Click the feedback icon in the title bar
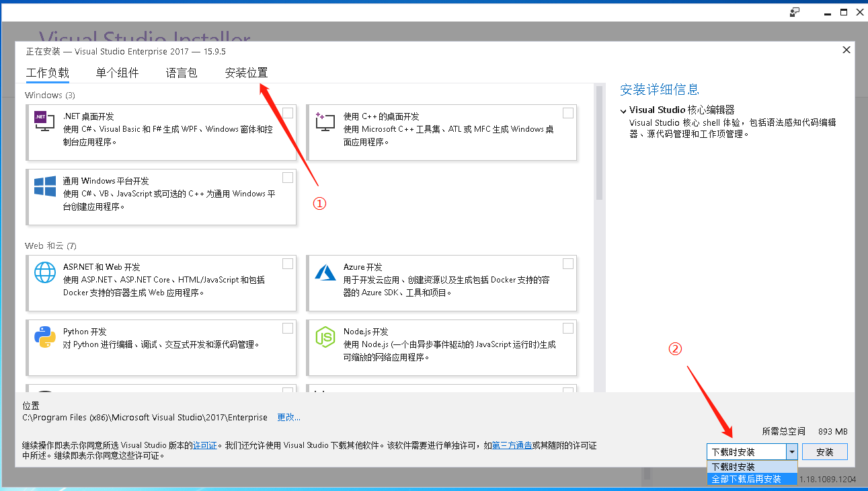 (794, 12)
